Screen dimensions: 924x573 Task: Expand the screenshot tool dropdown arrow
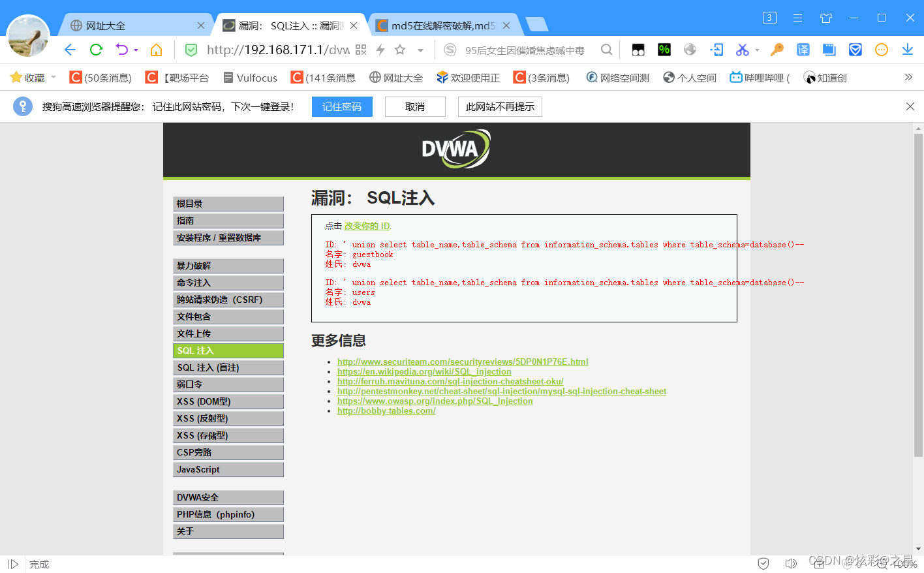[x=757, y=50]
